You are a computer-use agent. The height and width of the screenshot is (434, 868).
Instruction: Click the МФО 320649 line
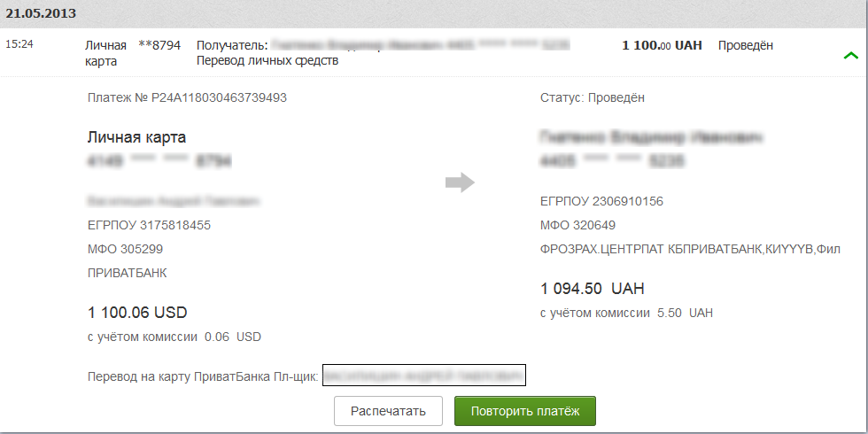[577, 225]
